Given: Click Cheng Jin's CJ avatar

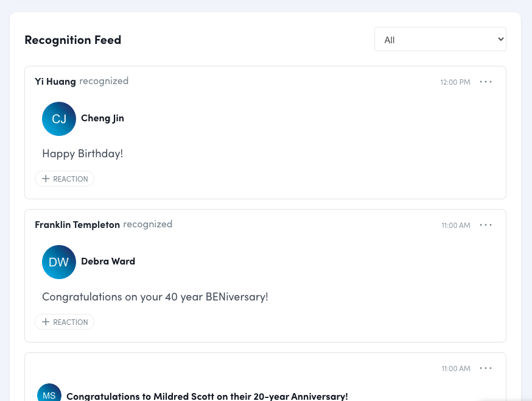Looking at the screenshot, I should click(59, 119).
